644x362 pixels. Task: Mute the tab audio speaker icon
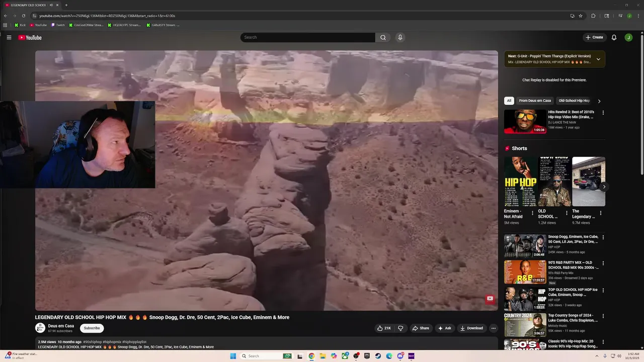[51, 5]
